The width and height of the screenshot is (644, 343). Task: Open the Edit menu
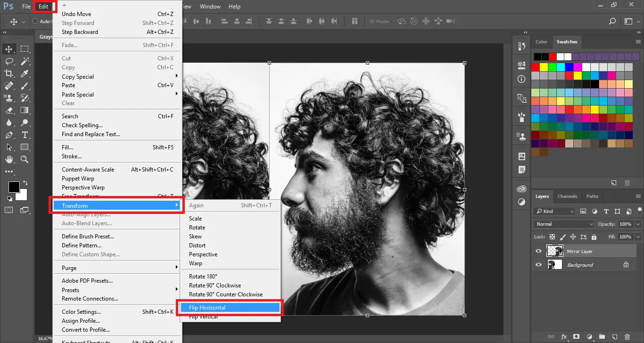click(x=43, y=7)
